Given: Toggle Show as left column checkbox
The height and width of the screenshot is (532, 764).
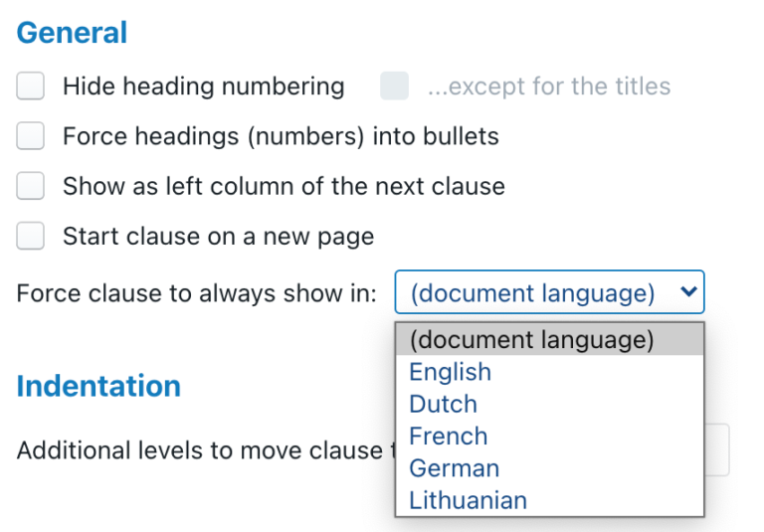Looking at the screenshot, I should coord(31,186).
